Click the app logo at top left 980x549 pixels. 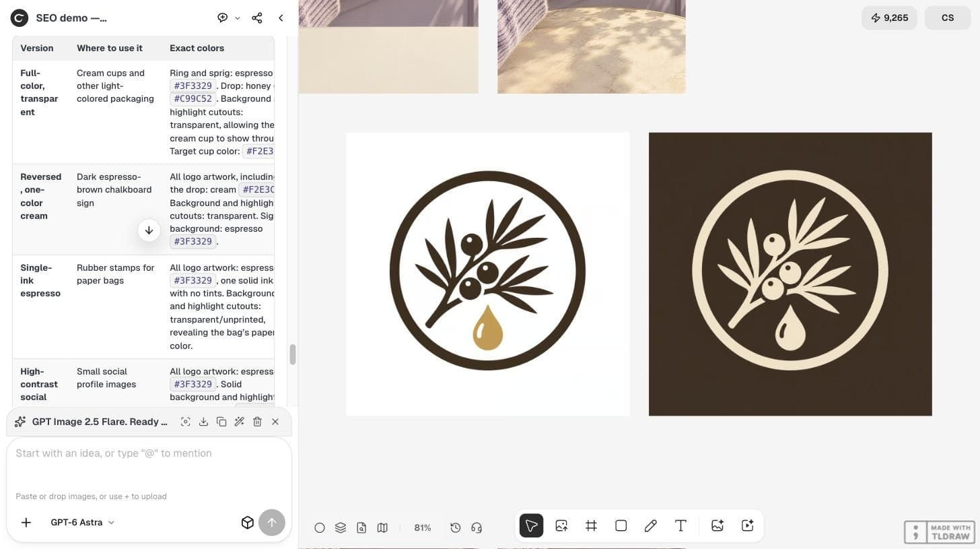20,18
